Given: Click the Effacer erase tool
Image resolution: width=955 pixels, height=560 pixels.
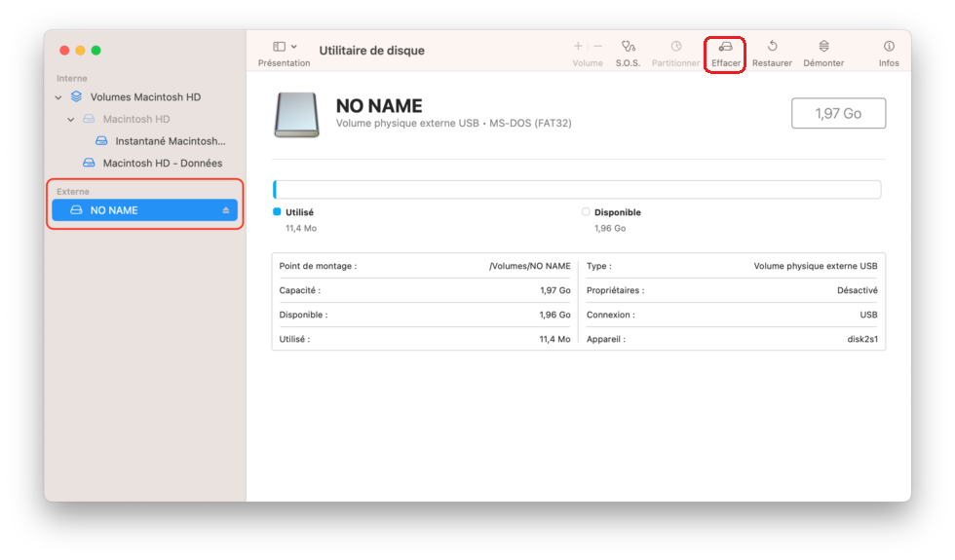Looking at the screenshot, I should click(725, 54).
